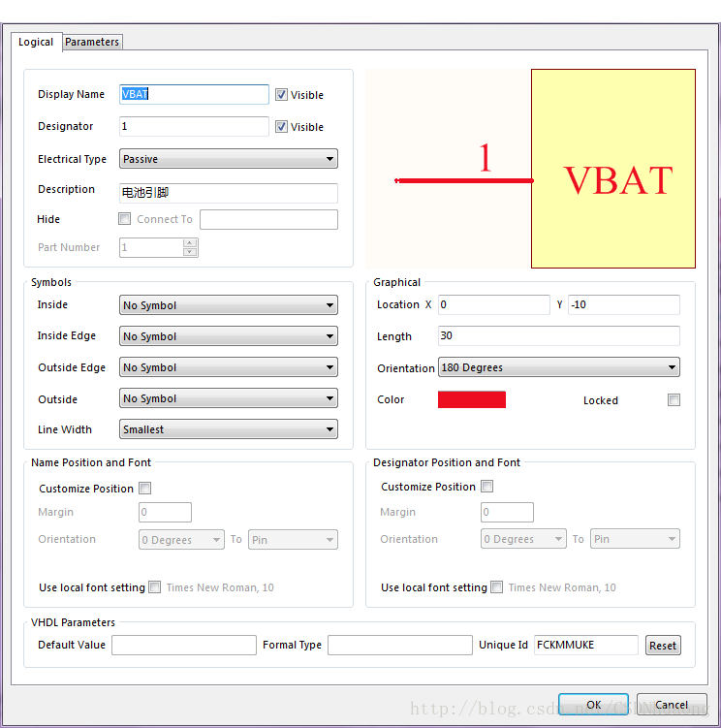The image size is (721, 728).
Task: Expand the Inside symbol dropdown
Action: point(228,305)
